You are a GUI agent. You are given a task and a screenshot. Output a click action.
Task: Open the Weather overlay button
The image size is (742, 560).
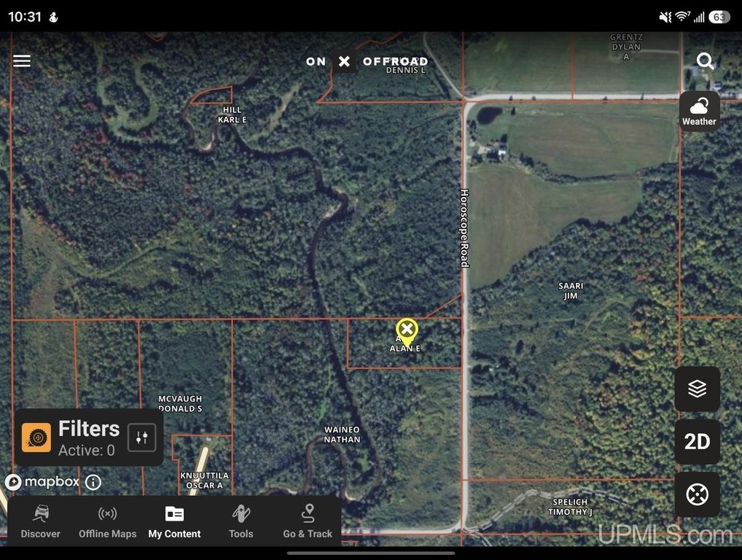700,111
